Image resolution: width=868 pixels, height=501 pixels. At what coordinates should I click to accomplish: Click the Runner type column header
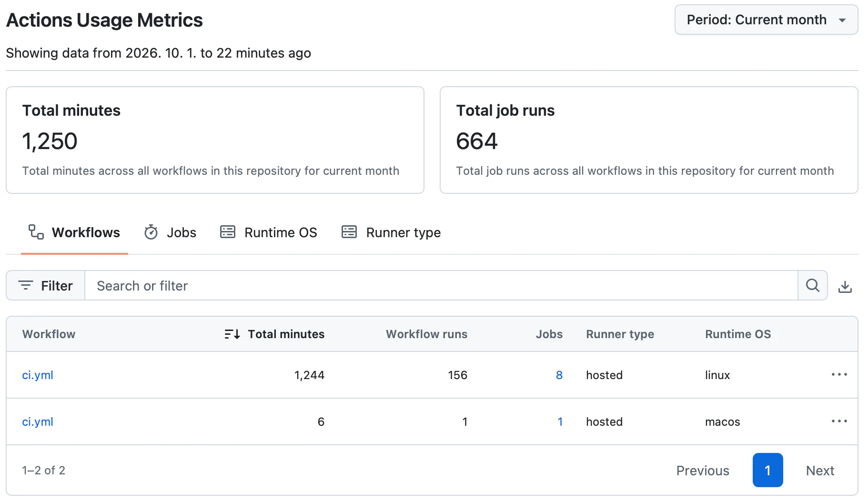(620, 334)
